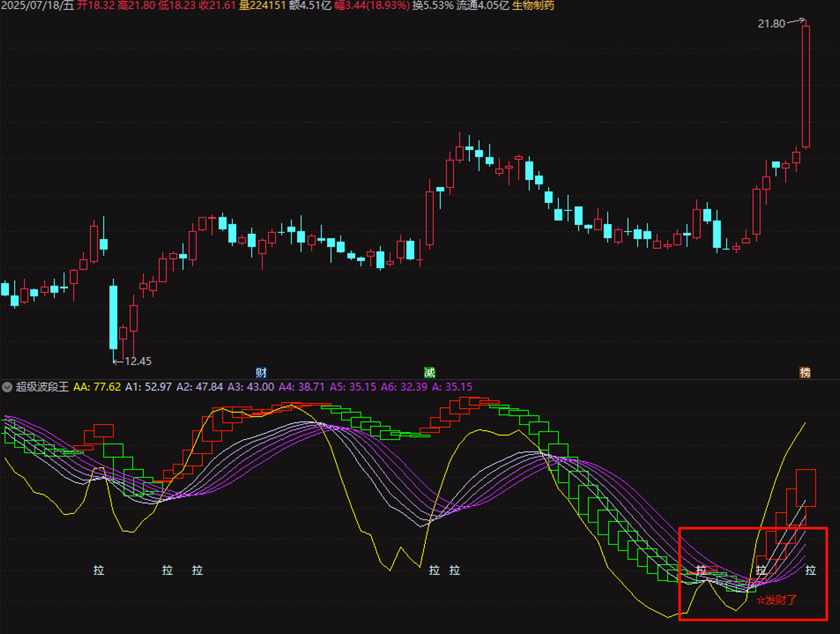Click the ☆发财了 signal label
840x634 pixels.
tap(777, 600)
